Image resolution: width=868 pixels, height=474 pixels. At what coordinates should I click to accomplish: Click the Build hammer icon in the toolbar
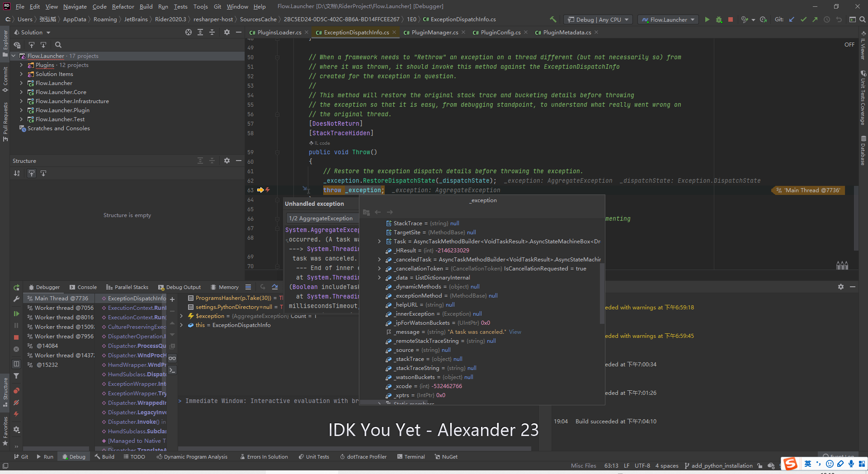(553, 19)
